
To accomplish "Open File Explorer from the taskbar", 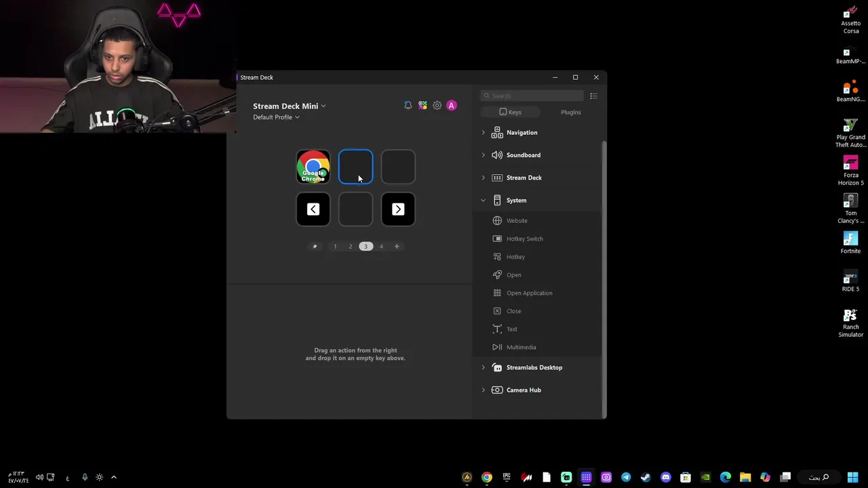I will point(745,477).
